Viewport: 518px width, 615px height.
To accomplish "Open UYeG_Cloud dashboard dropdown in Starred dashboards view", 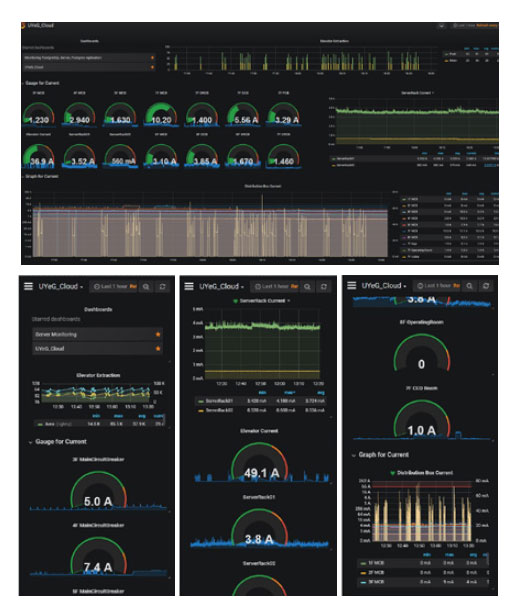I will (60, 286).
